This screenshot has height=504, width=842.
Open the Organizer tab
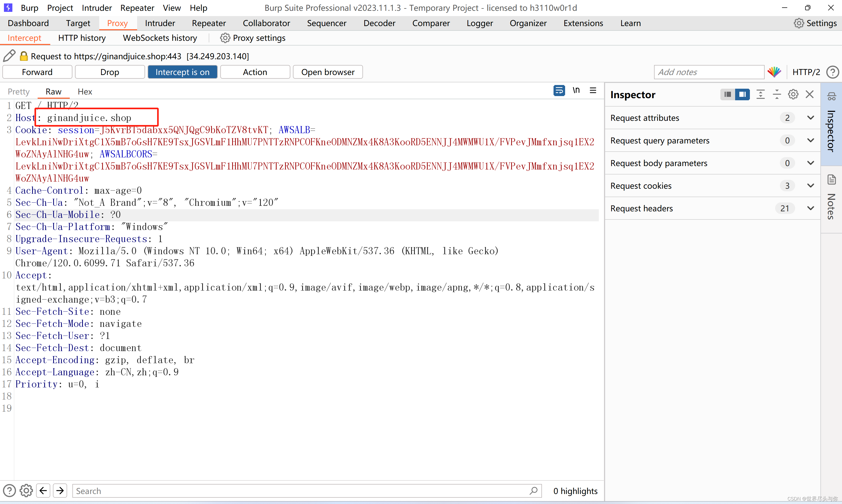click(528, 23)
